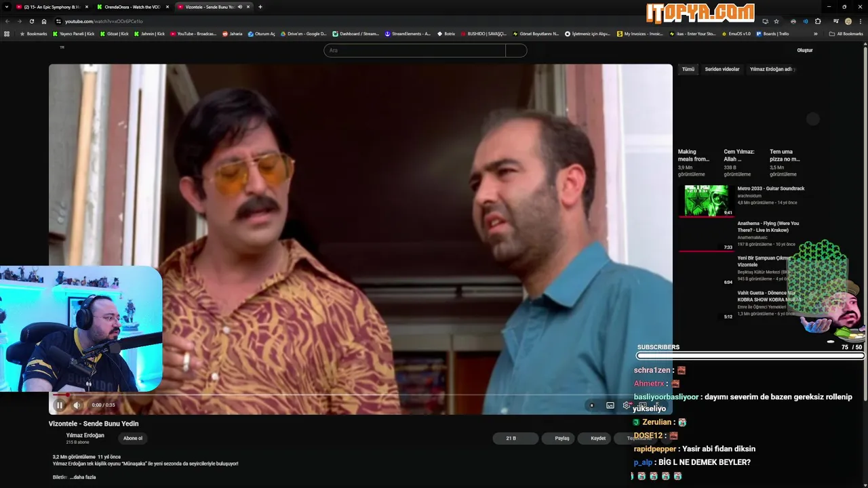This screenshot has height=488, width=868.
Task: Open the Tem uma pizza recommendation
Action: (785, 155)
